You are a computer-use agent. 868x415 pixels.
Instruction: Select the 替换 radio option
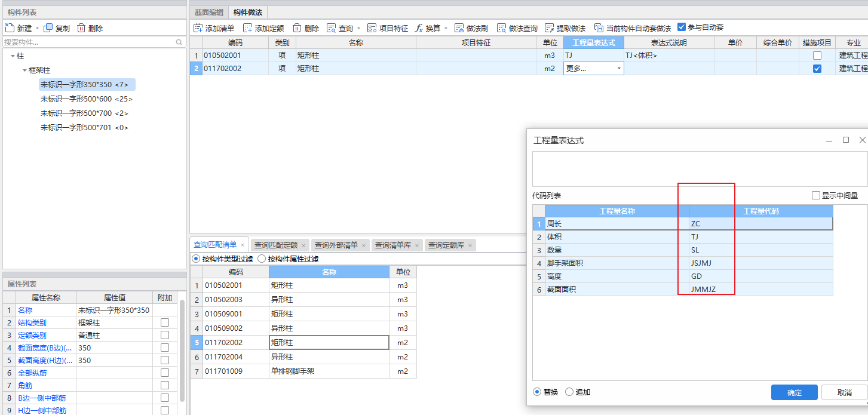537,392
